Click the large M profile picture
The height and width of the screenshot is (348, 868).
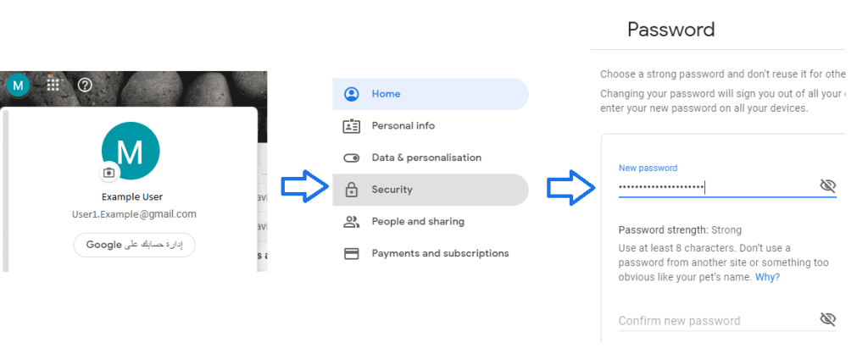[131, 151]
